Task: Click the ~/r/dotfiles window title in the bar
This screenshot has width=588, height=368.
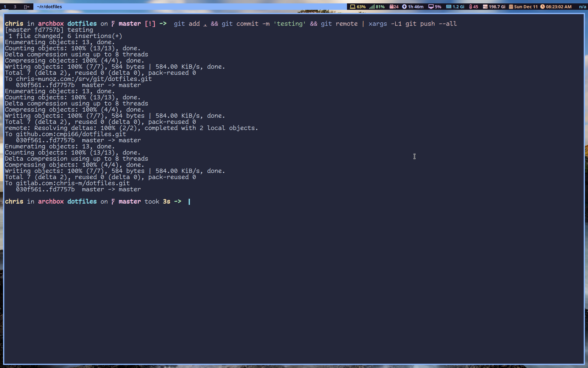Action: pos(49,7)
